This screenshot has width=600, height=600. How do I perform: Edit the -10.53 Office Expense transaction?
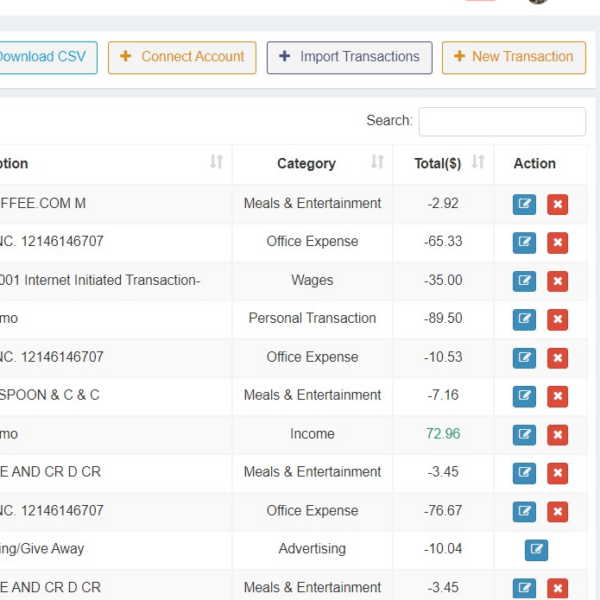pos(524,358)
